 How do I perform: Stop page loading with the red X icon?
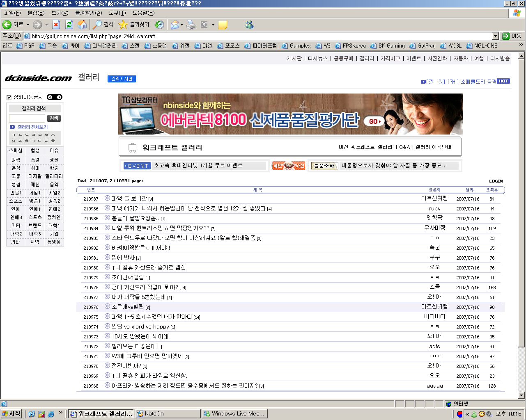tap(56, 25)
